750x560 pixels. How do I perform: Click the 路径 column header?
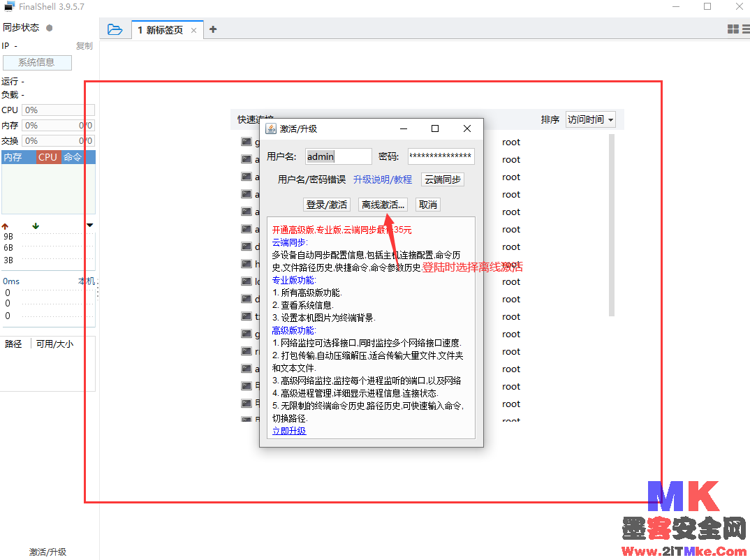pos(13,344)
